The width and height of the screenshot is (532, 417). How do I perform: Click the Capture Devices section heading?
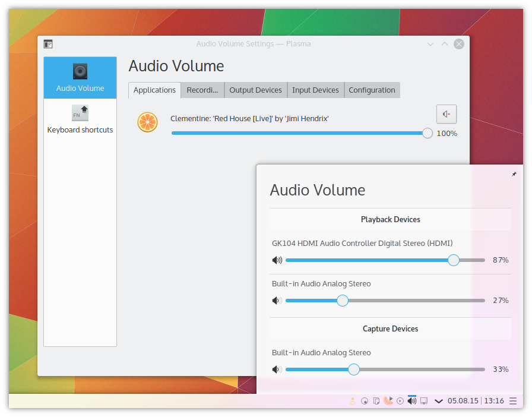[x=390, y=328]
